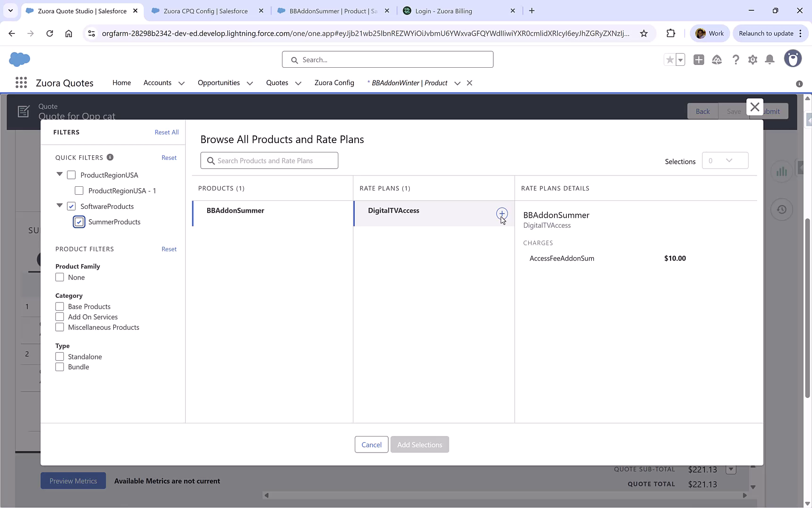The height and width of the screenshot is (508, 812).
Task: Open the Quotes navigation dropdown arrow
Action: coord(298,83)
